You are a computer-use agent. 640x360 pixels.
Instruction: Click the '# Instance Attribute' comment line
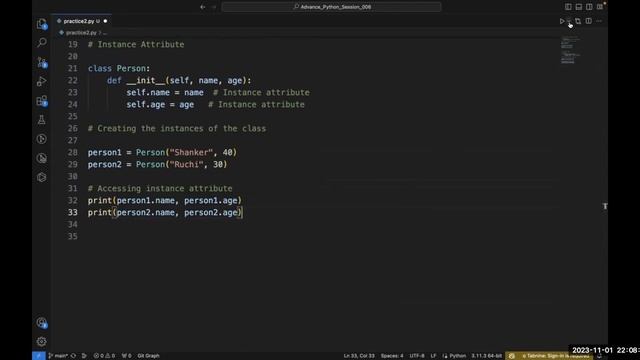tap(136, 44)
